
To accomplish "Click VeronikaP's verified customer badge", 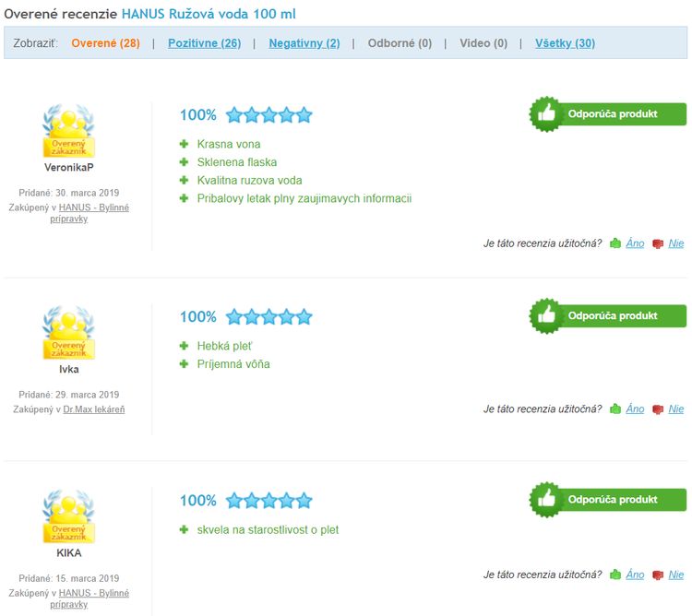I will pos(69,131).
